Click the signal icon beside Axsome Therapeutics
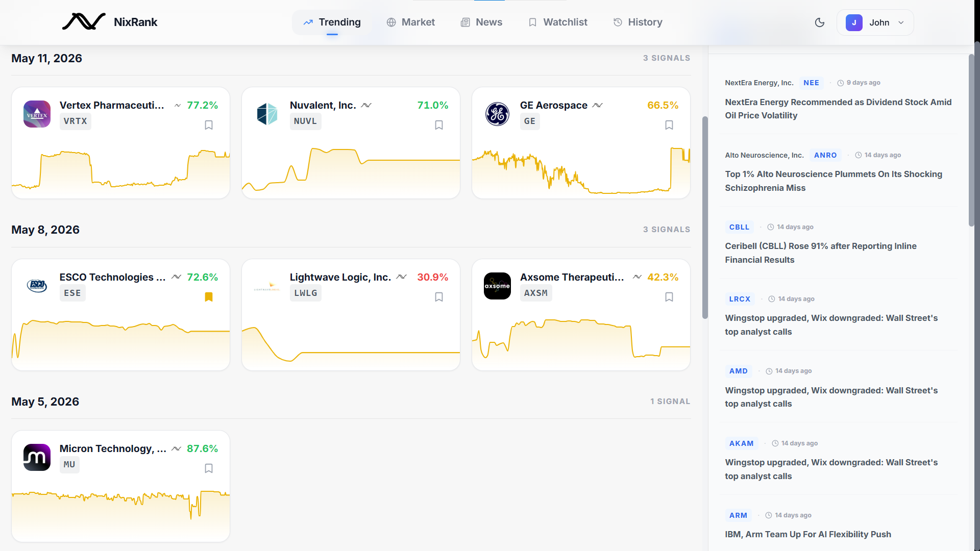 pos(638,277)
